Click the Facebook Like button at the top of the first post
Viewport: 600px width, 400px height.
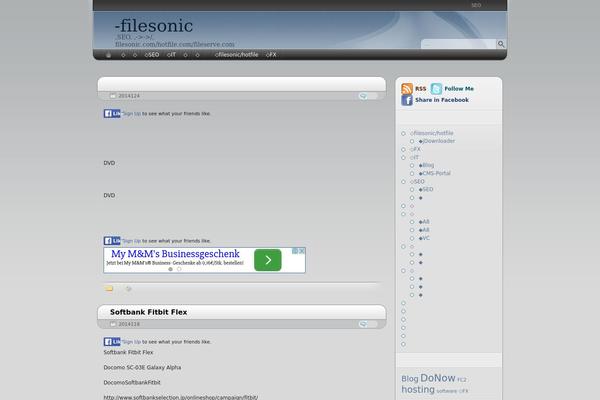[x=112, y=114]
